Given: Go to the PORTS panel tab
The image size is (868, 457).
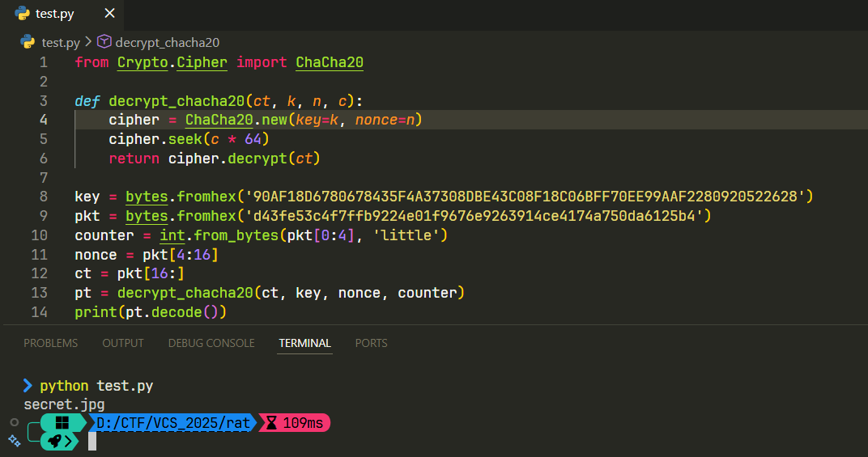Looking at the screenshot, I should tap(372, 343).
